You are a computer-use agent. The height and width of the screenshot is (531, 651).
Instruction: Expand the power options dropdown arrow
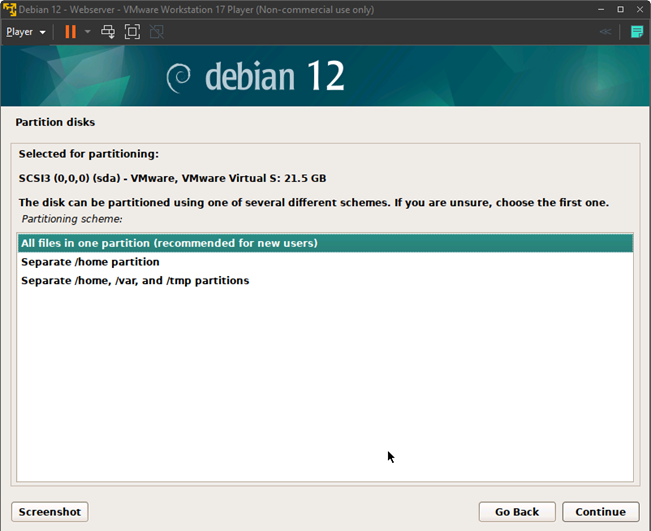(87, 32)
